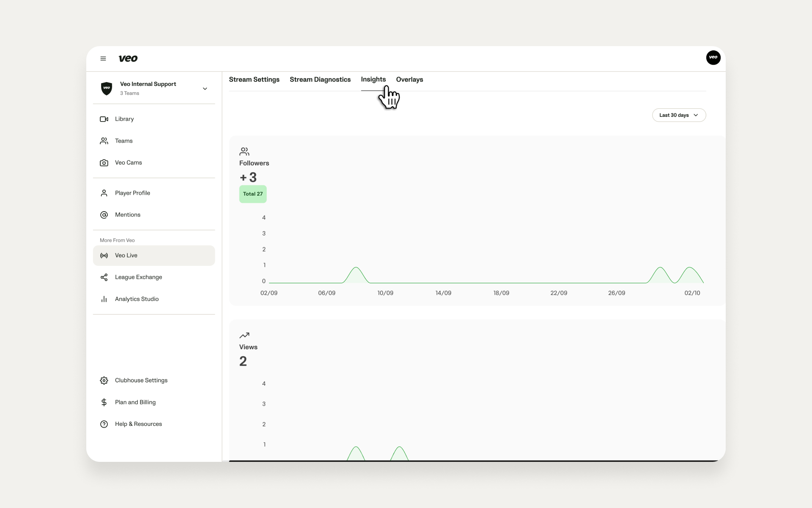812x508 pixels.
Task: Open the Overlays tab
Action: pyautogui.click(x=409, y=80)
